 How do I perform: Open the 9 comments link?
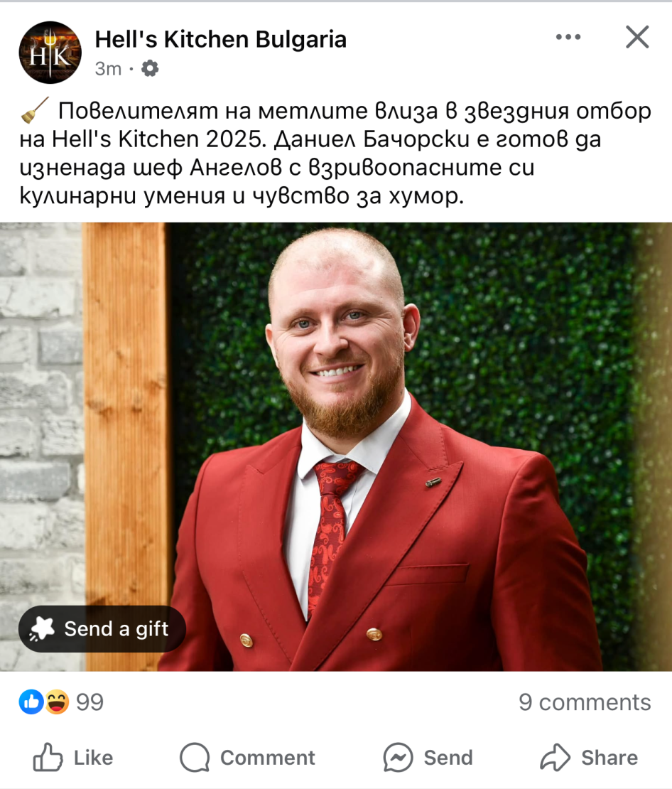point(585,702)
